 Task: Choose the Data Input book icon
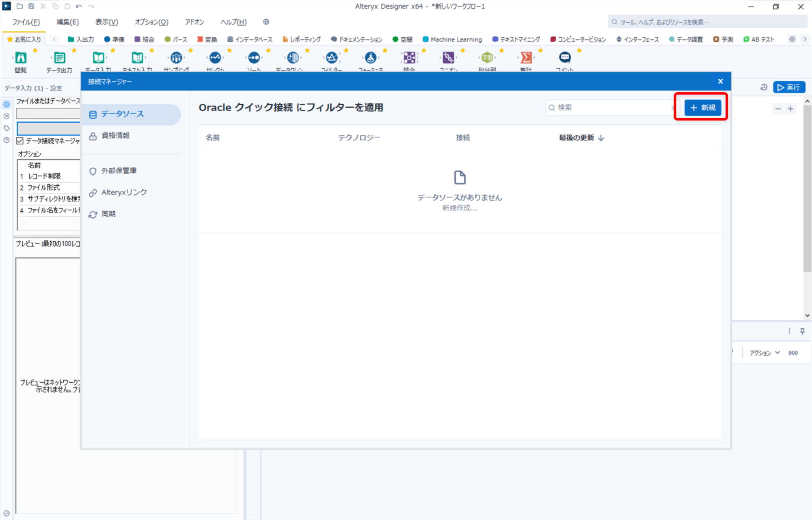(x=98, y=58)
